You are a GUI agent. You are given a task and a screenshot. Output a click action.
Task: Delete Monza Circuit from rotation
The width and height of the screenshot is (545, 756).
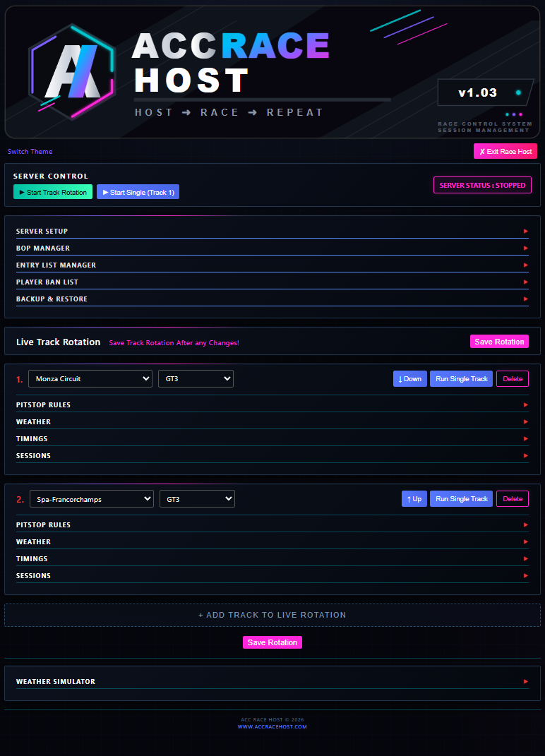point(513,379)
